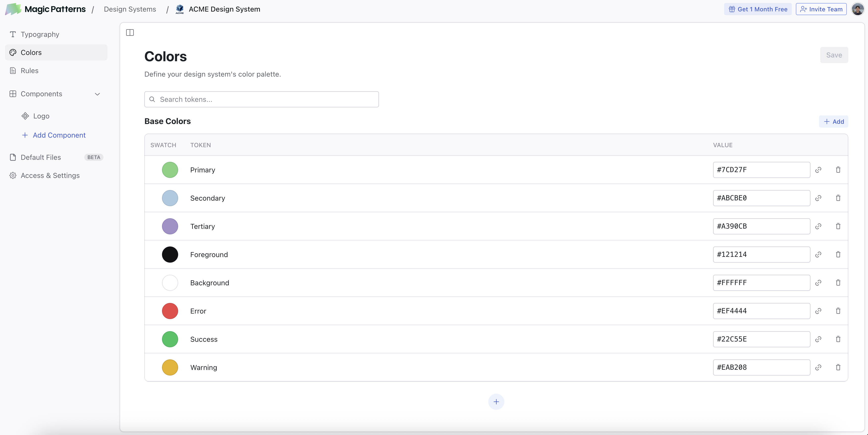
Task: Click the round plus button below table
Action: (496, 402)
